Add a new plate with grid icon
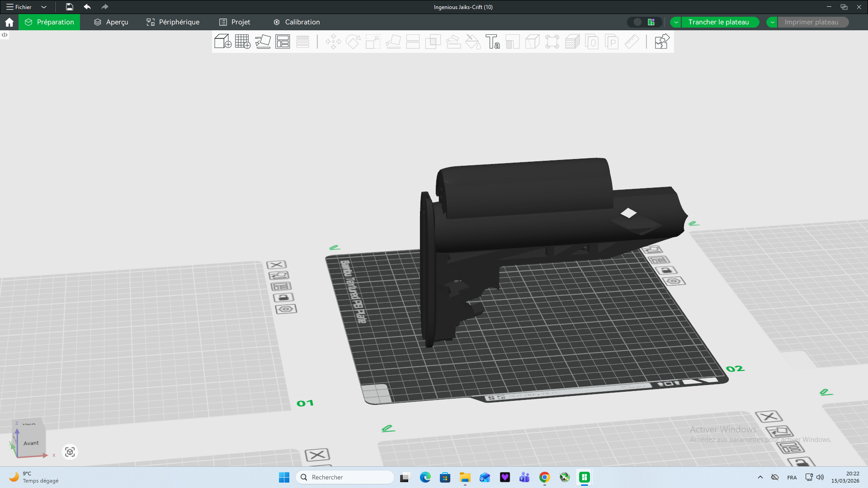The image size is (868, 488). 243,42
